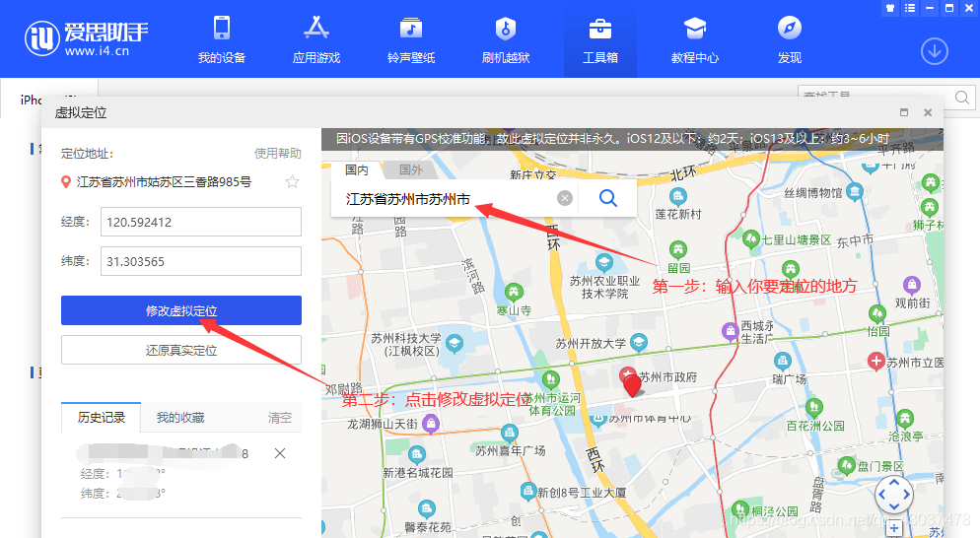980x538 pixels.
Task: Click the map search magnifier button
Action: coord(608,198)
